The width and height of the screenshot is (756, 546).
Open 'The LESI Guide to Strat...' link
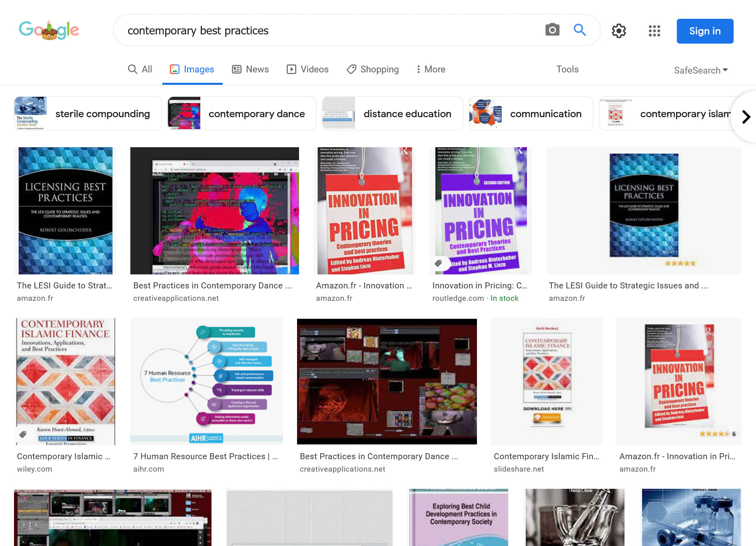(x=64, y=286)
